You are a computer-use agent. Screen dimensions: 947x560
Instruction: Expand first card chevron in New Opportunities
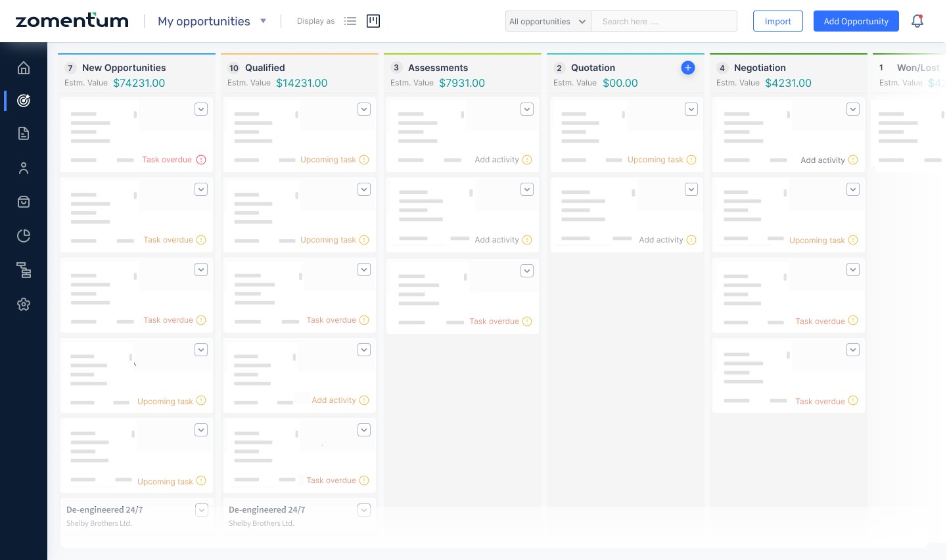click(201, 109)
